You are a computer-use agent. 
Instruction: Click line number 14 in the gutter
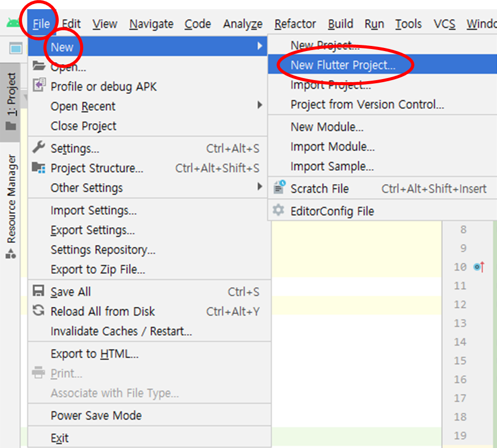pyautogui.click(x=460, y=341)
